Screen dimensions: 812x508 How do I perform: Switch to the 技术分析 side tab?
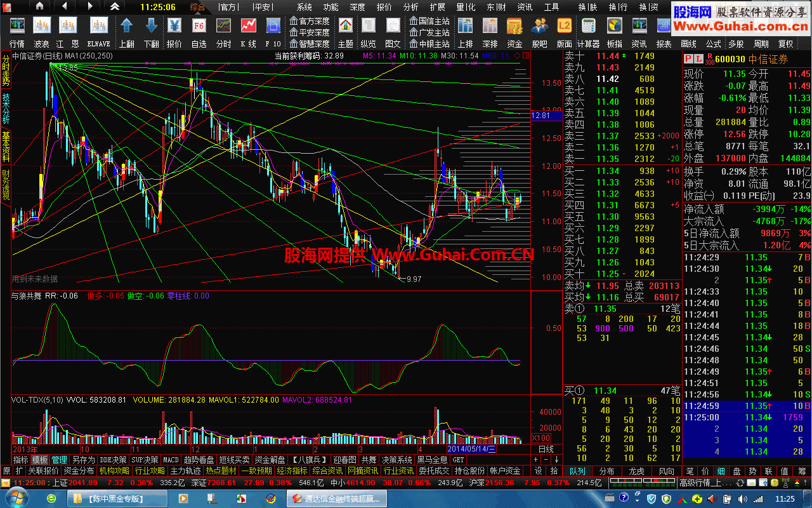tap(6, 109)
